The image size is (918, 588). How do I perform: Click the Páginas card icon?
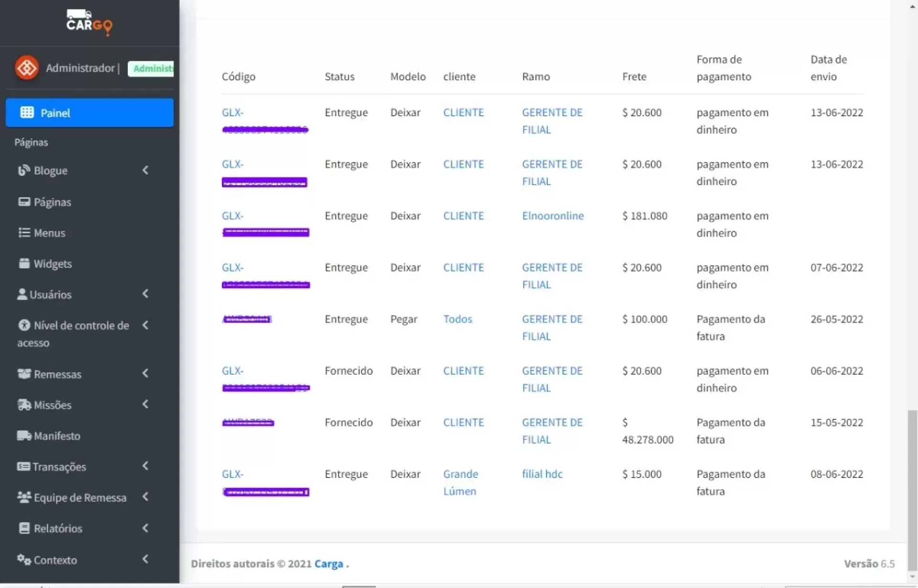click(x=24, y=202)
